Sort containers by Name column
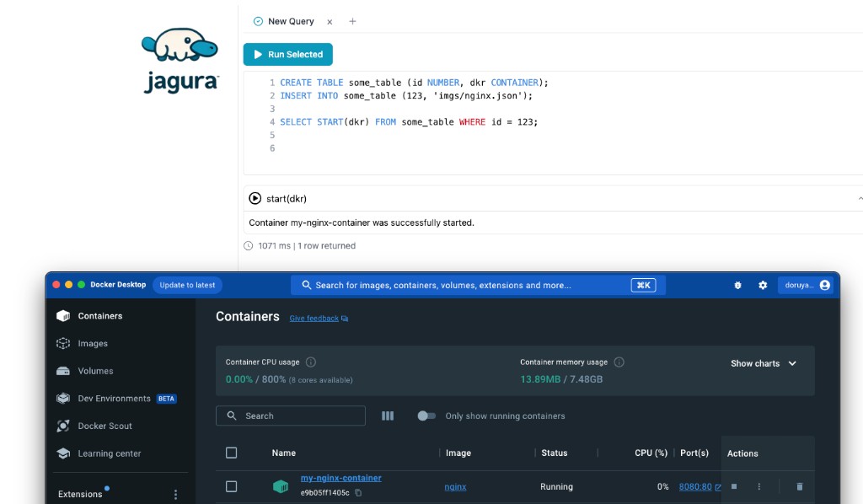Image resolution: width=863 pixels, height=504 pixels. click(x=283, y=453)
